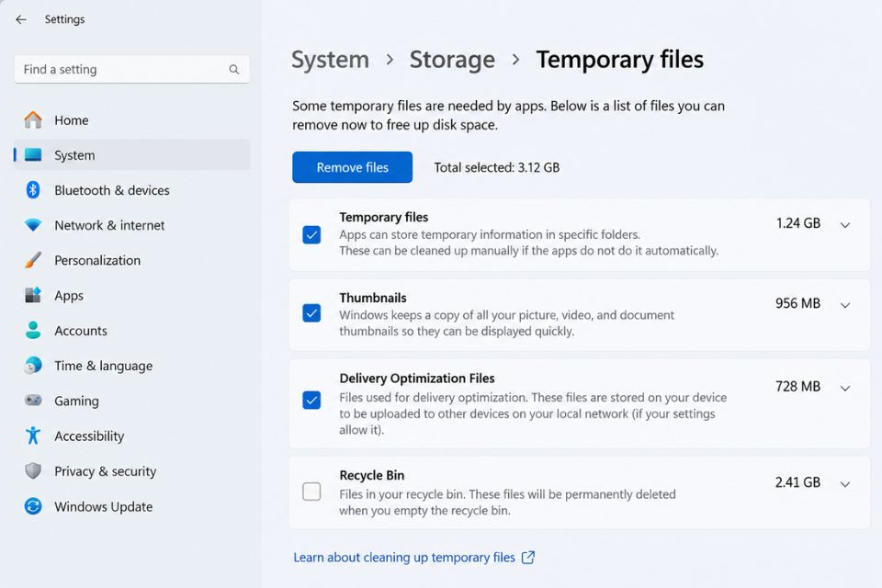882x588 pixels.
Task: Click the 2.41 GB size value
Action: click(x=797, y=482)
